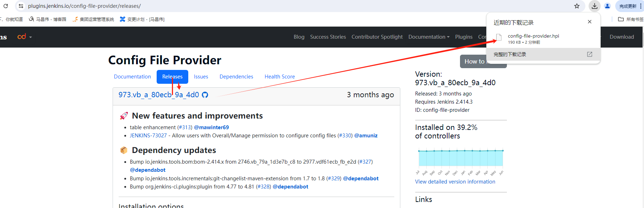Click the 973.vb_a_80ecb_9a_4d0 release link
This screenshot has width=644, height=208.
pyautogui.click(x=158, y=95)
